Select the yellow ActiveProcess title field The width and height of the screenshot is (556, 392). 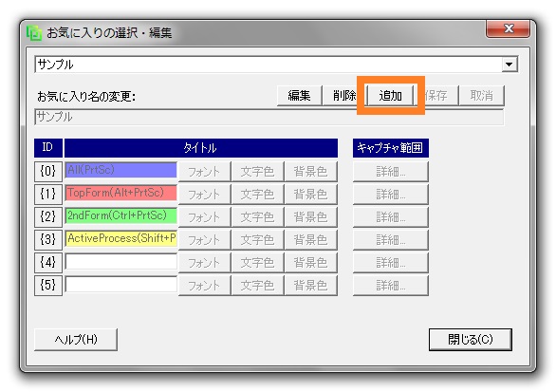coord(120,238)
